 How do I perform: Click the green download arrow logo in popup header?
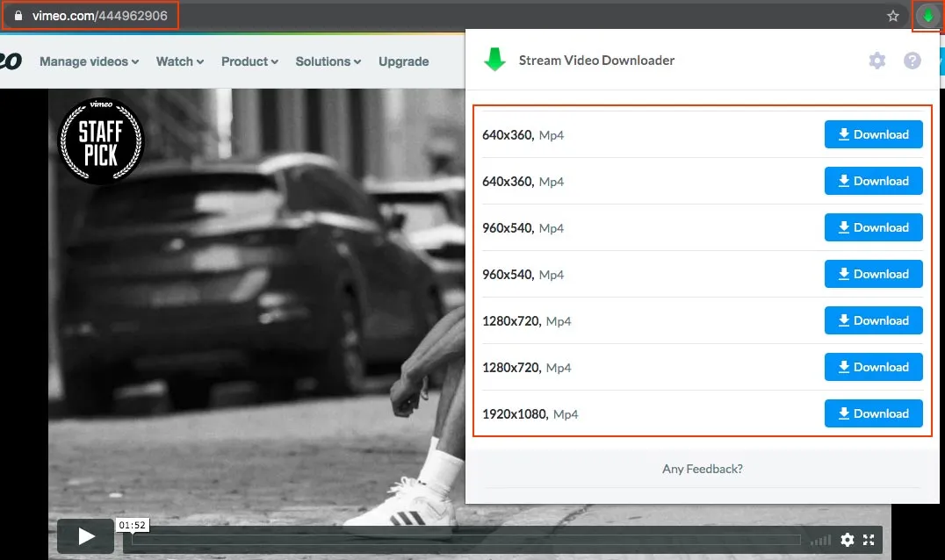point(496,59)
